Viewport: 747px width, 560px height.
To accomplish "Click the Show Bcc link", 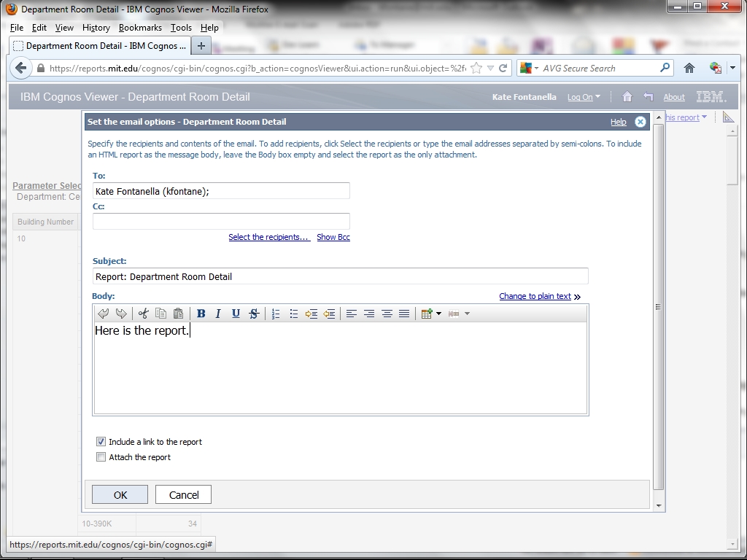I will click(333, 237).
